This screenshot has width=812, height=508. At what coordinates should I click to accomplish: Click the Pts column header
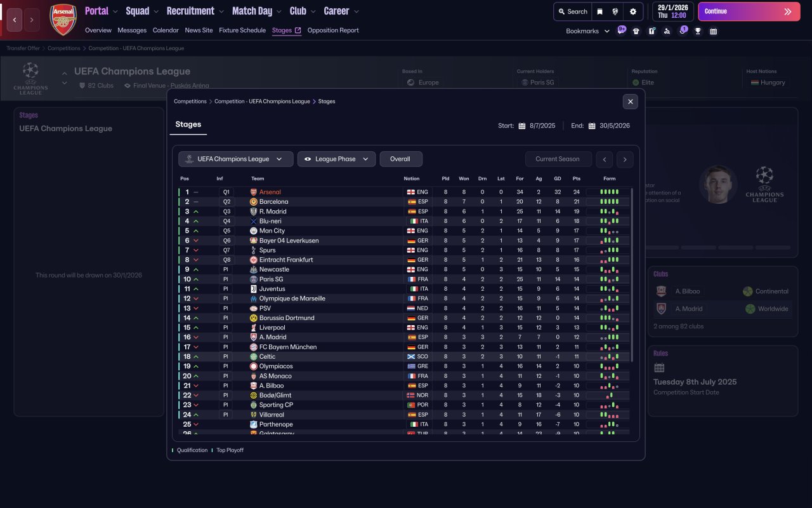(577, 178)
